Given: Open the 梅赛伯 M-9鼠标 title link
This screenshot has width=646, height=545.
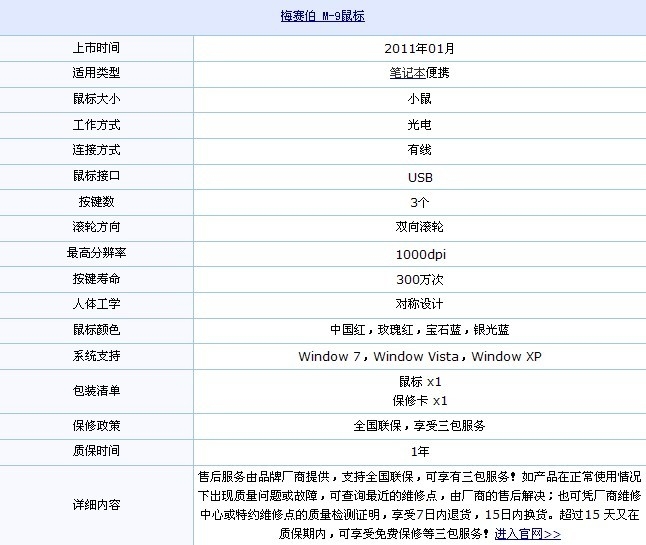Looking at the screenshot, I should [x=323, y=16].
